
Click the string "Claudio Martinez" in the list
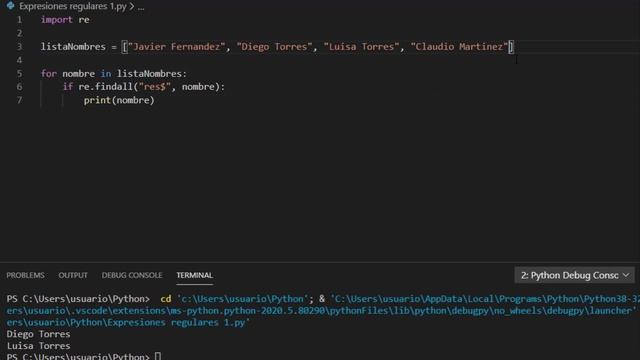(459, 47)
